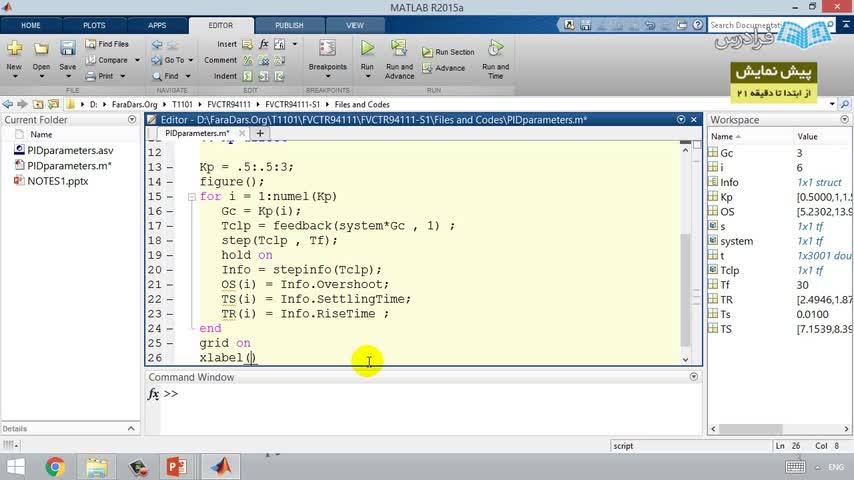Select the PIDparameters.m* editor tab
Screen dimensions: 854x480
[197, 133]
